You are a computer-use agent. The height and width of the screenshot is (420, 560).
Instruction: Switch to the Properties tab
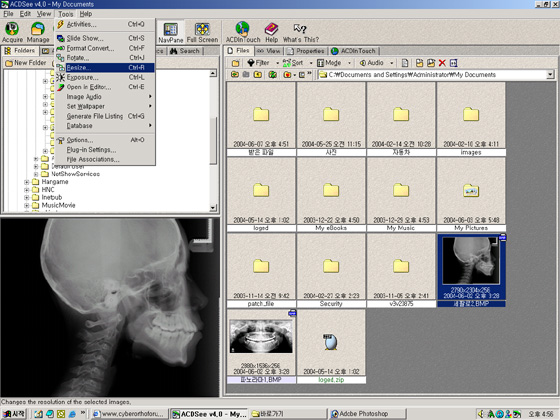[x=306, y=51]
